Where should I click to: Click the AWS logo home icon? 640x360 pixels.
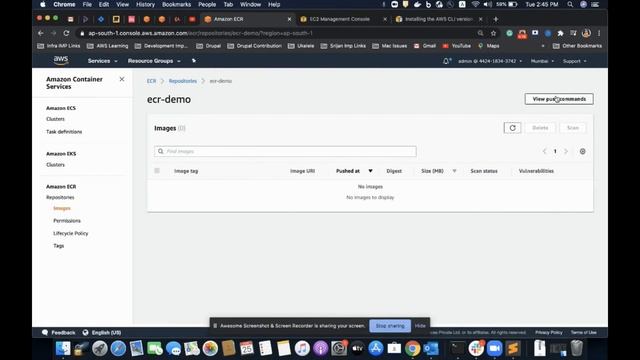click(x=61, y=60)
